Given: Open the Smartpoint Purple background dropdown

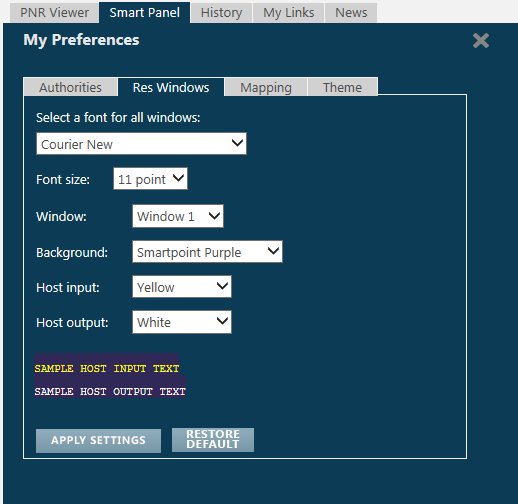Looking at the screenshot, I should click(207, 252).
